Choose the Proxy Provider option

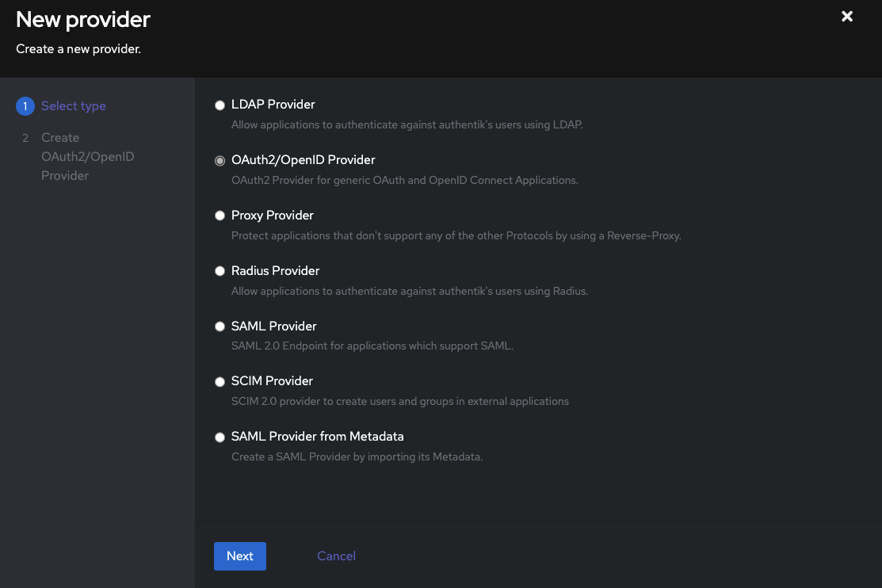click(x=220, y=216)
